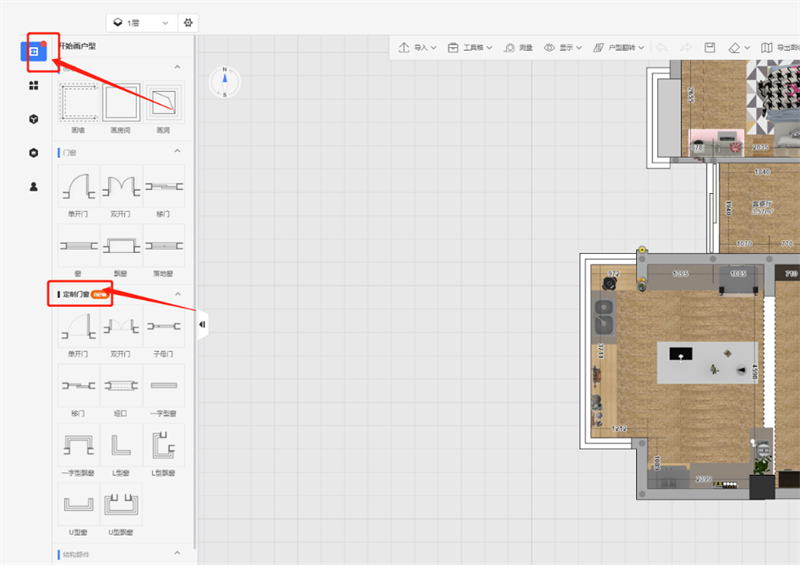Screen dimensions: 800x565
Task: Choose the 单开门 single door in 门窗
Action: 77,186
